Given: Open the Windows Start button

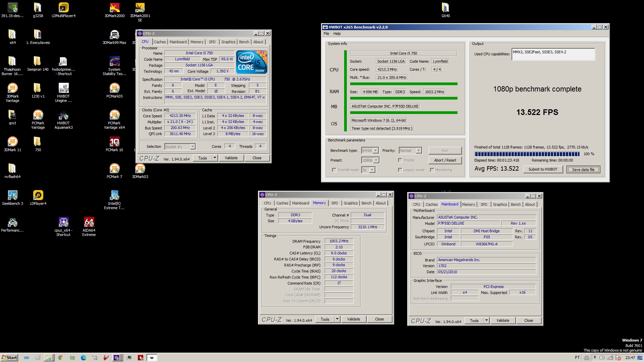Looking at the screenshot, I should click(9, 358).
